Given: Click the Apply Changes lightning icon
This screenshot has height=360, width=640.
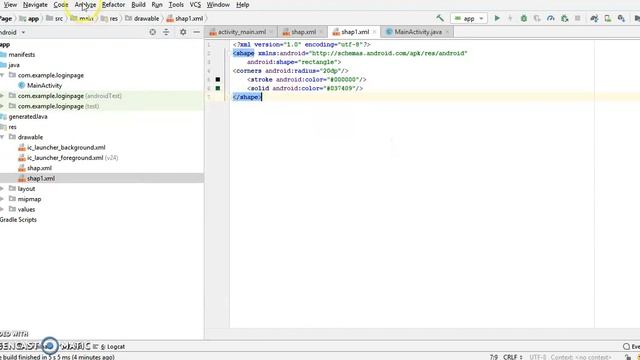Looking at the screenshot, I should [510, 18].
